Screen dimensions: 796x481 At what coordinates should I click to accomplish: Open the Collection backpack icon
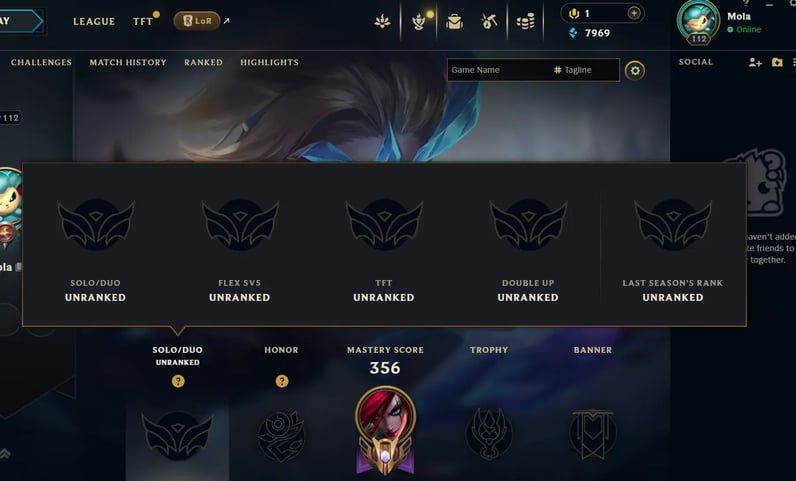[454, 21]
